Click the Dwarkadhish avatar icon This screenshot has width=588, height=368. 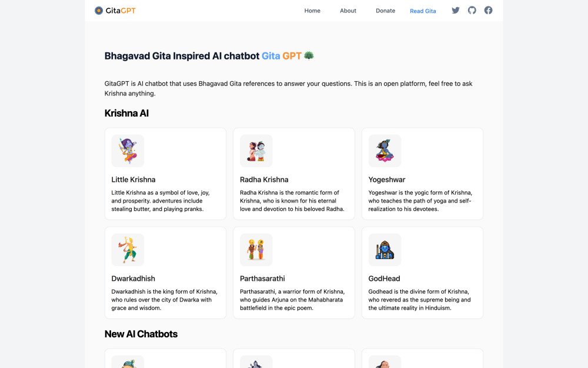click(128, 250)
